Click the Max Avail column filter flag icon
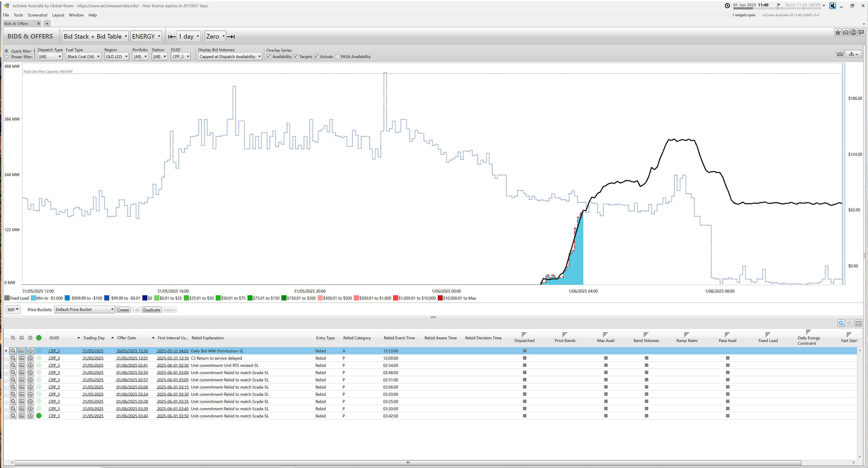Image resolution: width=868 pixels, height=468 pixels. click(x=606, y=335)
